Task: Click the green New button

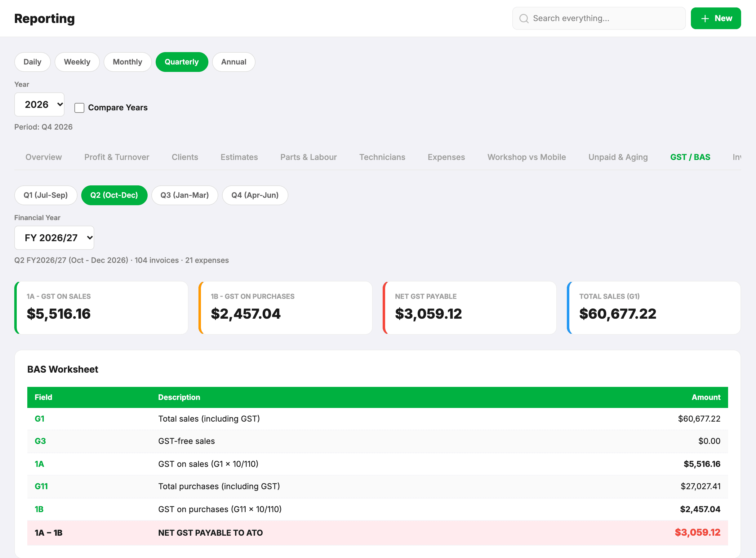Action: (x=716, y=18)
